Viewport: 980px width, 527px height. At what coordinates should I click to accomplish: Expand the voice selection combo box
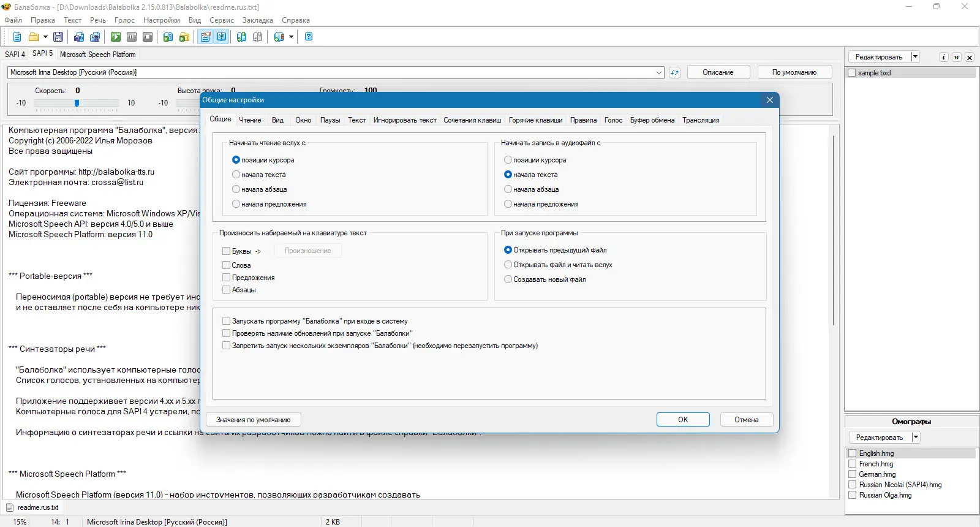pyautogui.click(x=659, y=72)
